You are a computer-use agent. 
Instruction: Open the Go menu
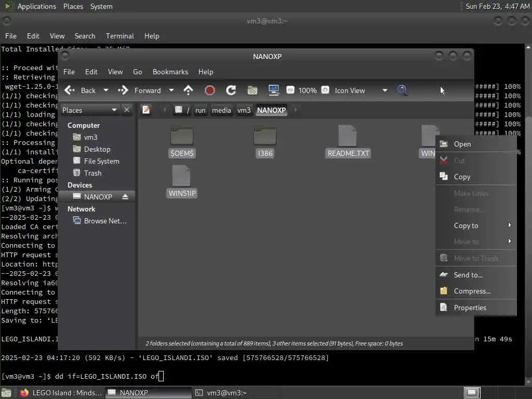point(137,72)
